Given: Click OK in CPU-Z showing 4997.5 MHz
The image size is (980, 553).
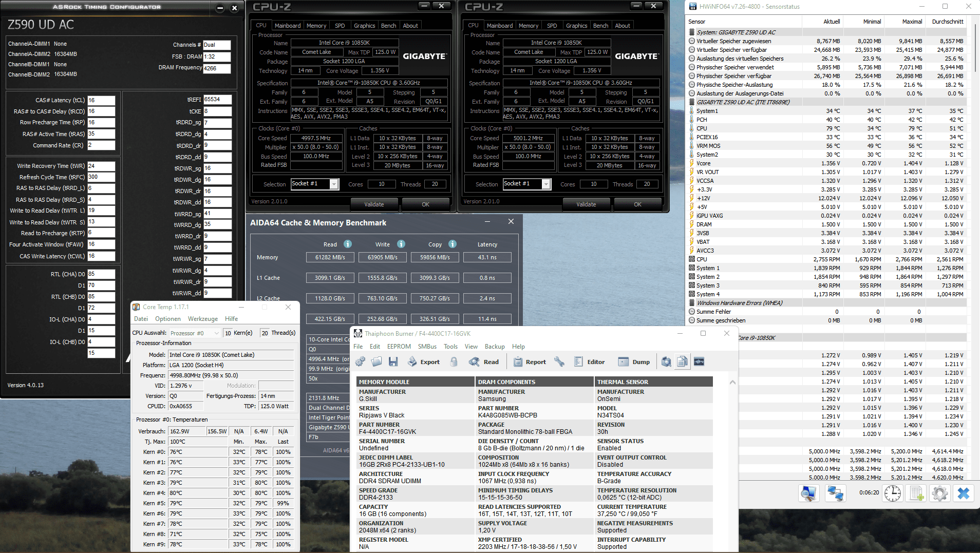Looking at the screenshot, I should (x=425, y=204).
